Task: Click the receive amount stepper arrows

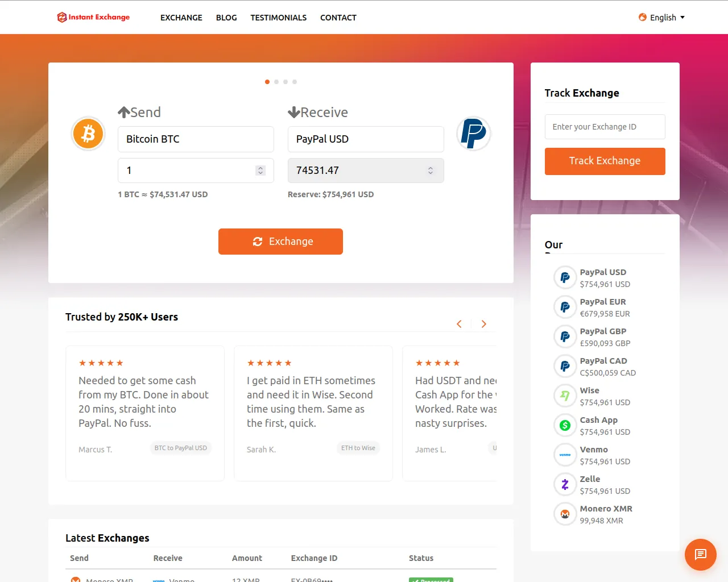Action: tap(431, 171)
